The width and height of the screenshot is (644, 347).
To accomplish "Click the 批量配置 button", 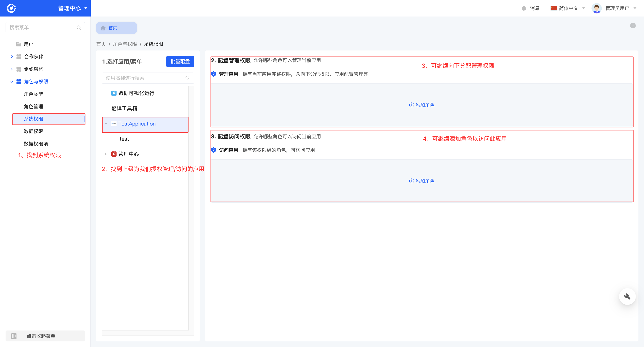I will coord(180,61).
